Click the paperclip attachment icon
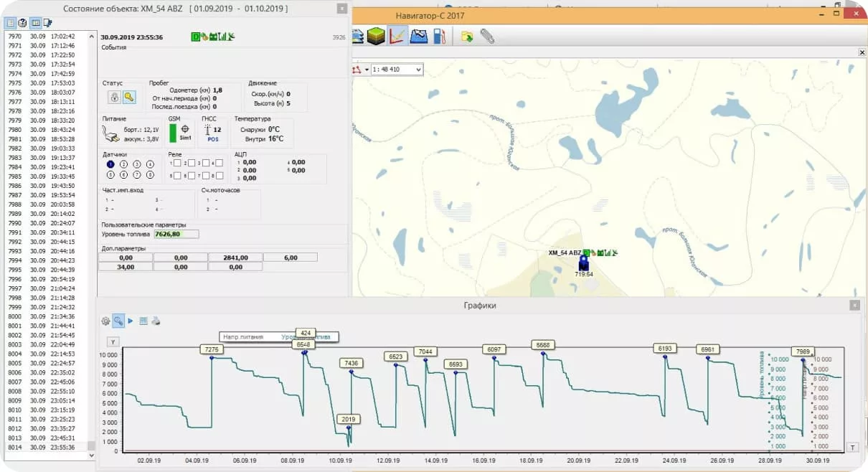 (487, 36)
